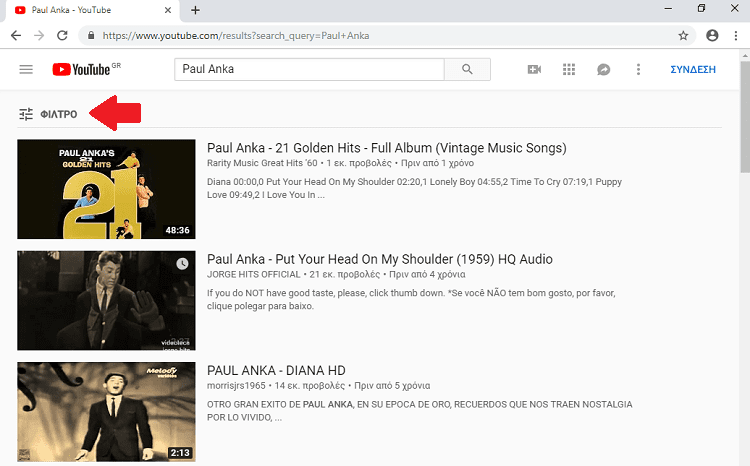Restore down the Chrome window
This screenshot has height=466, width=750.
click(701, 9)
